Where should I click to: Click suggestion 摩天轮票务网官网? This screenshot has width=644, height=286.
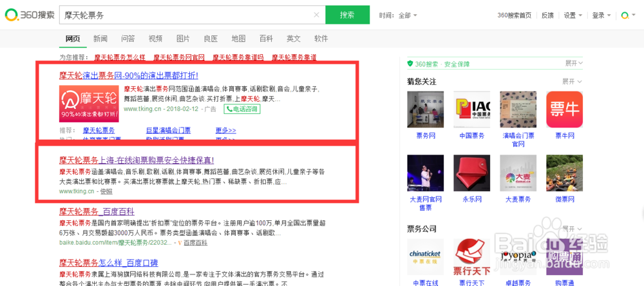178,57
